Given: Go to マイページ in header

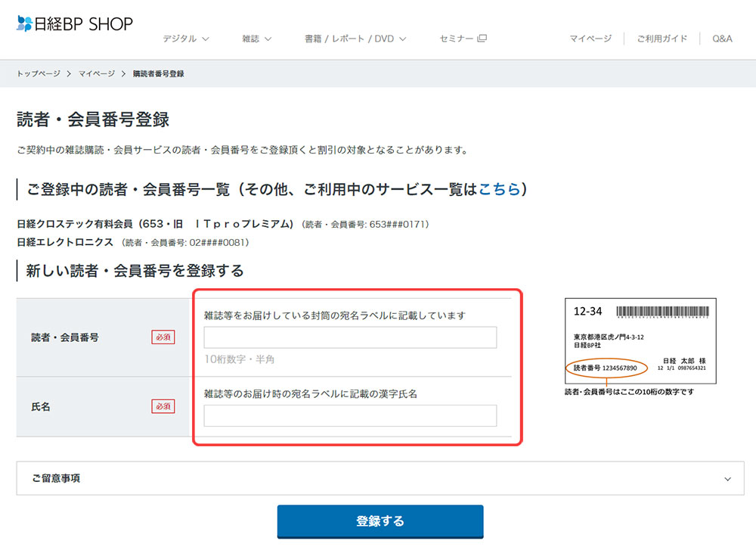Looking at the screenshot, I should click(x=590, y=39).
